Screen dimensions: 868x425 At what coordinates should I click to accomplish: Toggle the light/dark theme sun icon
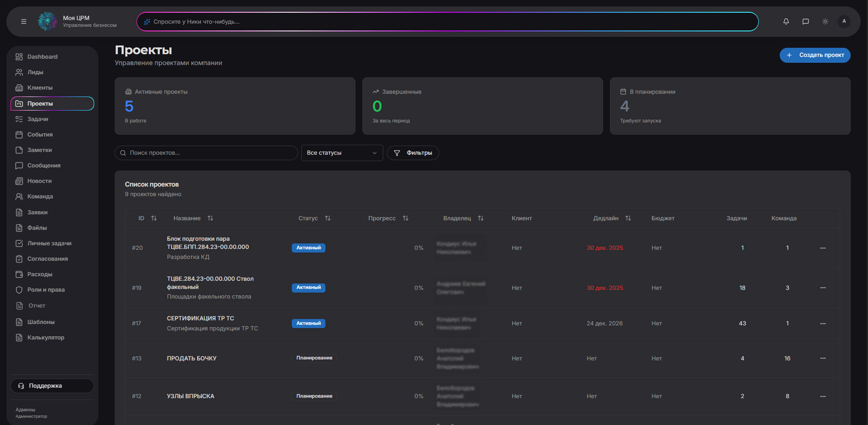coord(825,21)
